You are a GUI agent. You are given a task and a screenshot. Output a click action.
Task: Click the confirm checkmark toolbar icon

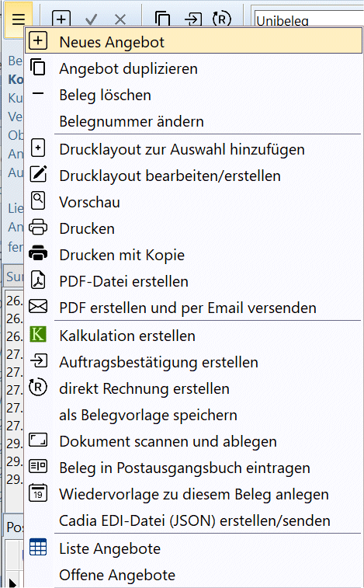[x=91, y=19]
